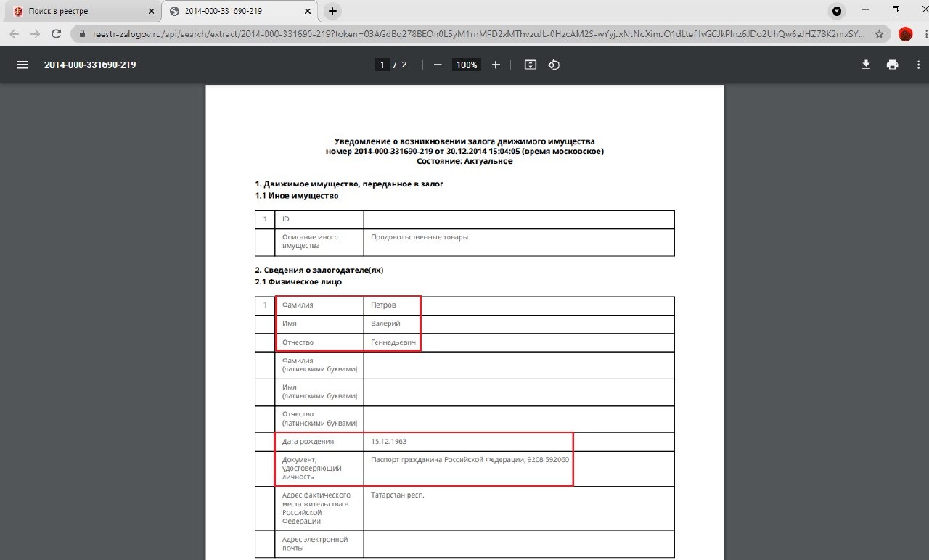Fit document to page
The height and width of the screenshot is (560, 929).
(531, 65)
